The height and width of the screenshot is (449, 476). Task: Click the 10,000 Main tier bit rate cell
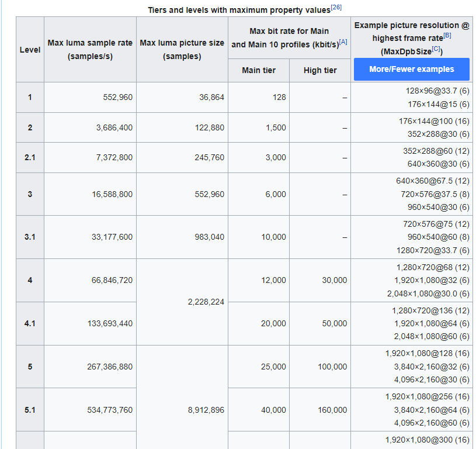point(259,237)
